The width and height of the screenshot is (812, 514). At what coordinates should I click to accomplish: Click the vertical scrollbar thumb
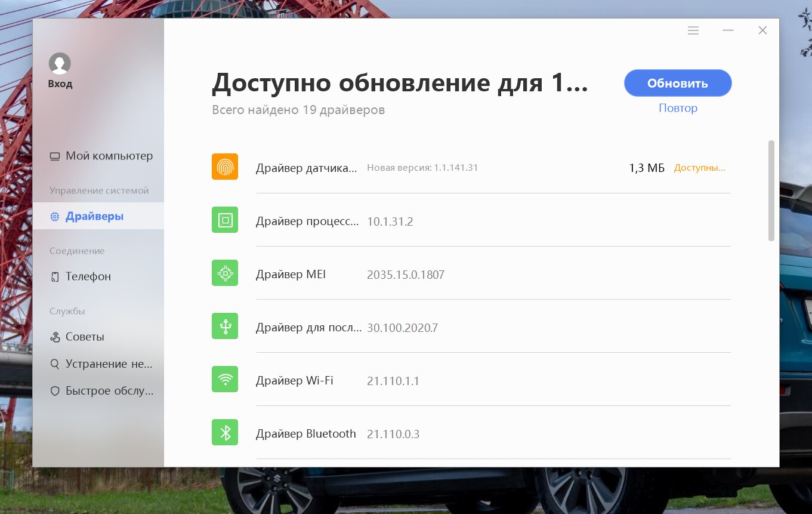point(771,190)
